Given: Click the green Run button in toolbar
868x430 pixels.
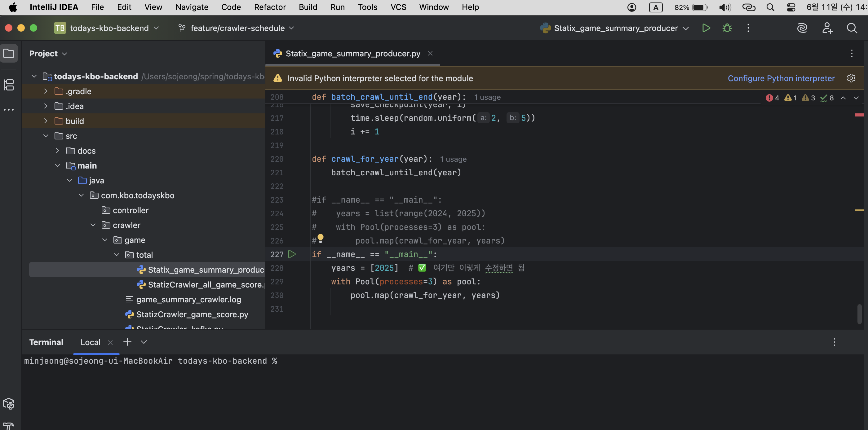Looking at the screenshot, I should 706,28.
